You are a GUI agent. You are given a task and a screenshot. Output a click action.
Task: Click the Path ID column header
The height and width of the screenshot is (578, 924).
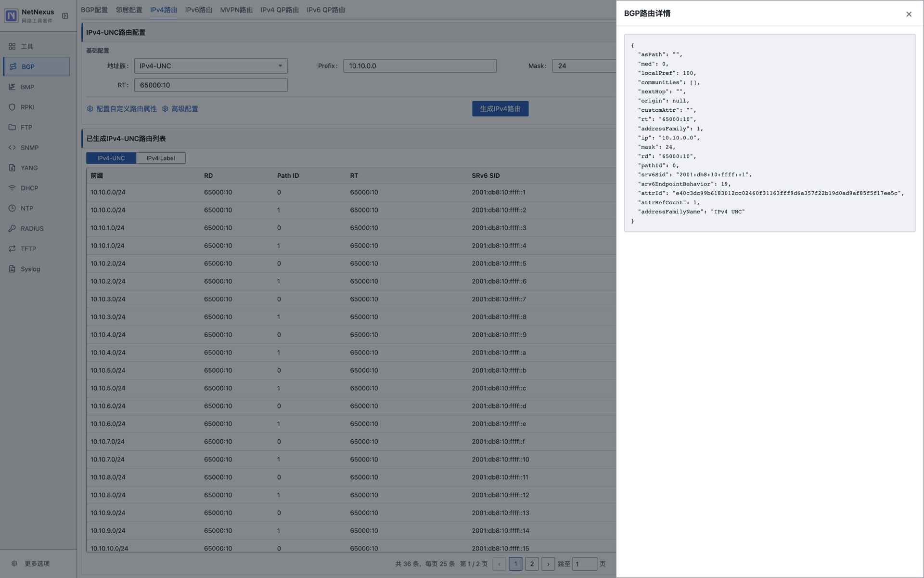point(288,176)
